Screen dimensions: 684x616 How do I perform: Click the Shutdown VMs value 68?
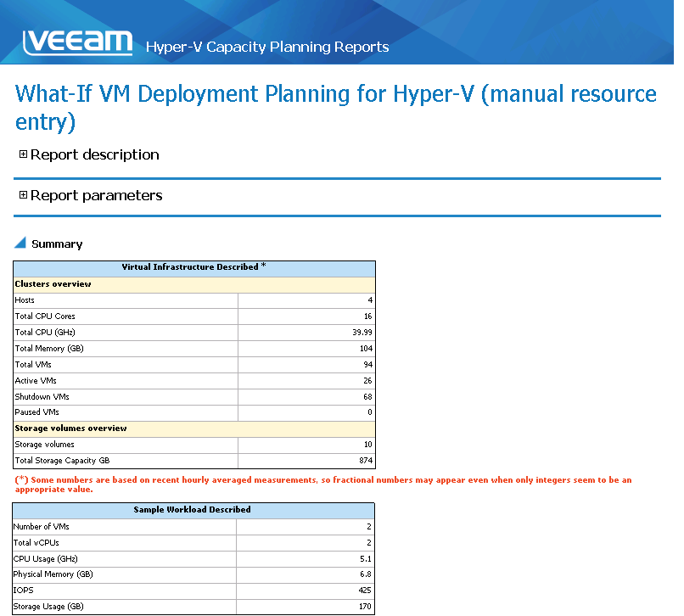coord(367,397)
